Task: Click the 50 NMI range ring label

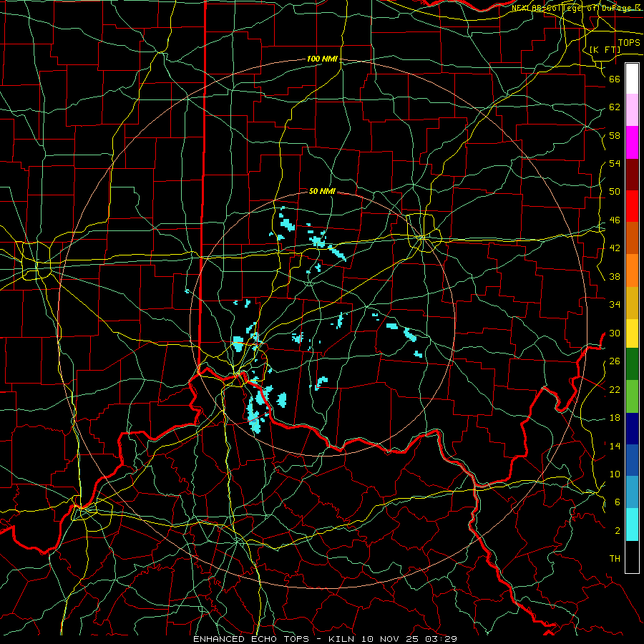Action: tap(322, 191)
